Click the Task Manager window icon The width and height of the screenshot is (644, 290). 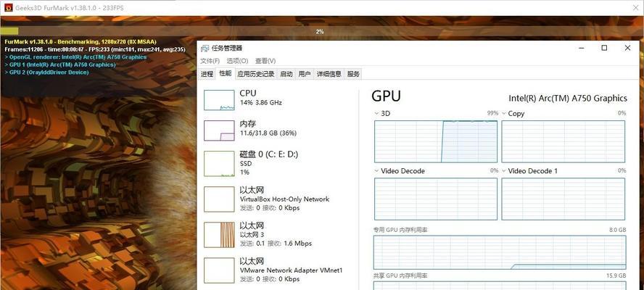205,49
